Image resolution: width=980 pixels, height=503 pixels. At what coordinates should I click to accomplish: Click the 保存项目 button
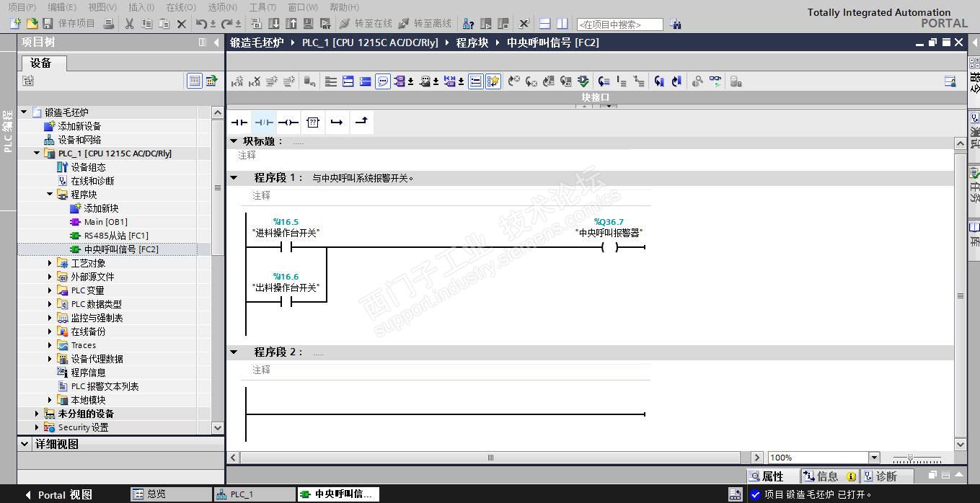(x=69, y=24)
